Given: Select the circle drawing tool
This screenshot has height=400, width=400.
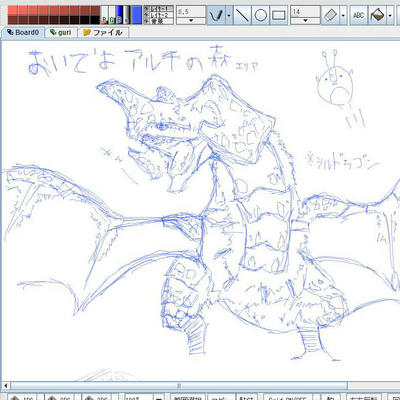Looking at the screenshot, I should pos(260,15).
